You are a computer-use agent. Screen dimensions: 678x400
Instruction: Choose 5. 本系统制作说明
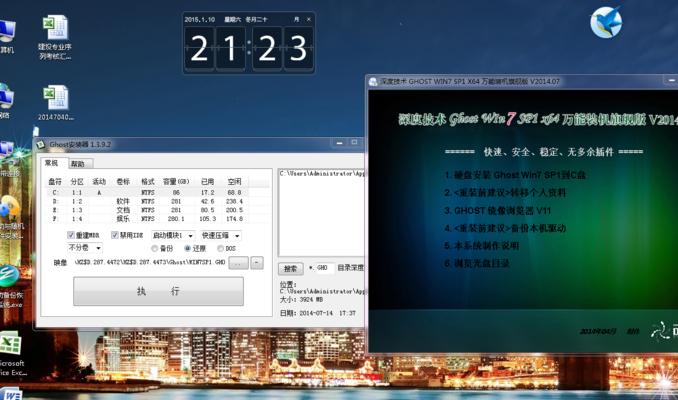481,246
